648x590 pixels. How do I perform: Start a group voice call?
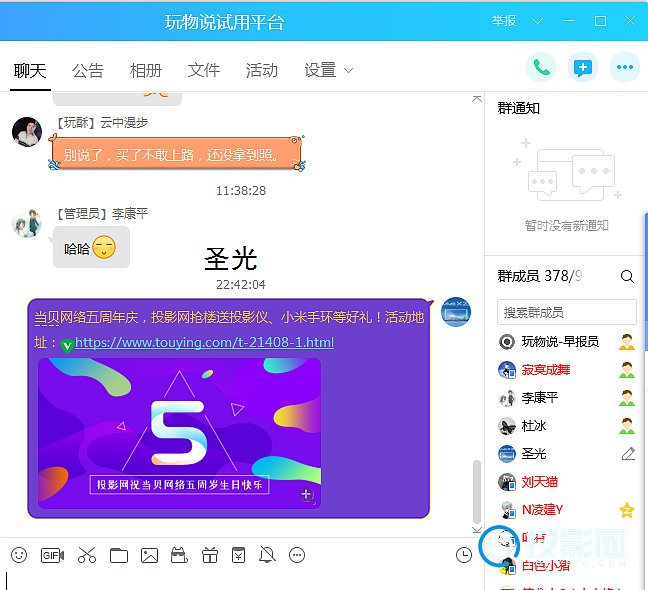(x=541, y=68)
